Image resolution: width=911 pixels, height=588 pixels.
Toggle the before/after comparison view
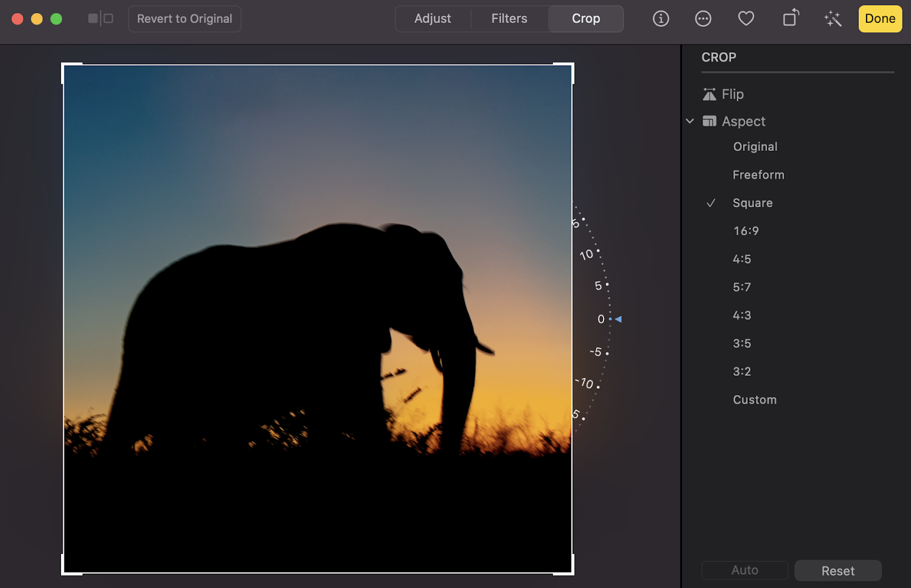[x=100, y=18]
